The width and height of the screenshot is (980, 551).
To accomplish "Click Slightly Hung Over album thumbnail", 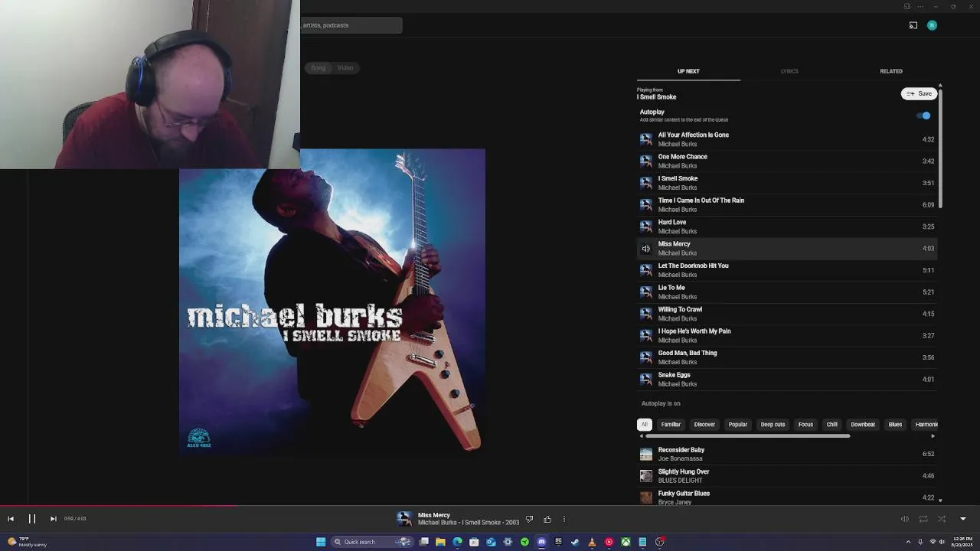I will [646, 476].
